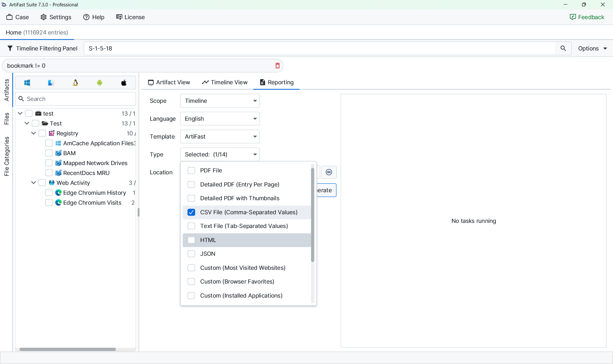613x364 pixels.
Task: Click the search magnifier icon button
Action: click(x=563, y=49)
